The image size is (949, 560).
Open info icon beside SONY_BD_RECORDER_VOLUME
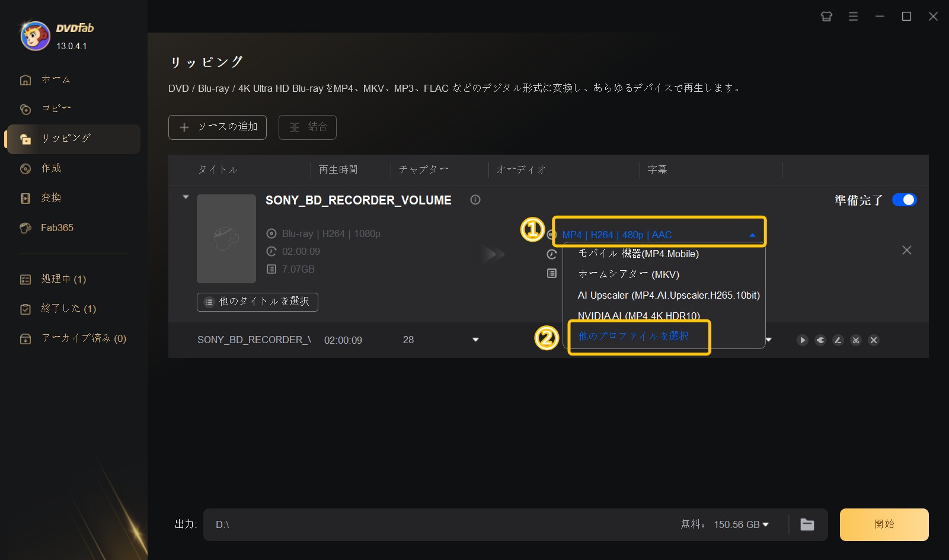(x=475, y=200)
